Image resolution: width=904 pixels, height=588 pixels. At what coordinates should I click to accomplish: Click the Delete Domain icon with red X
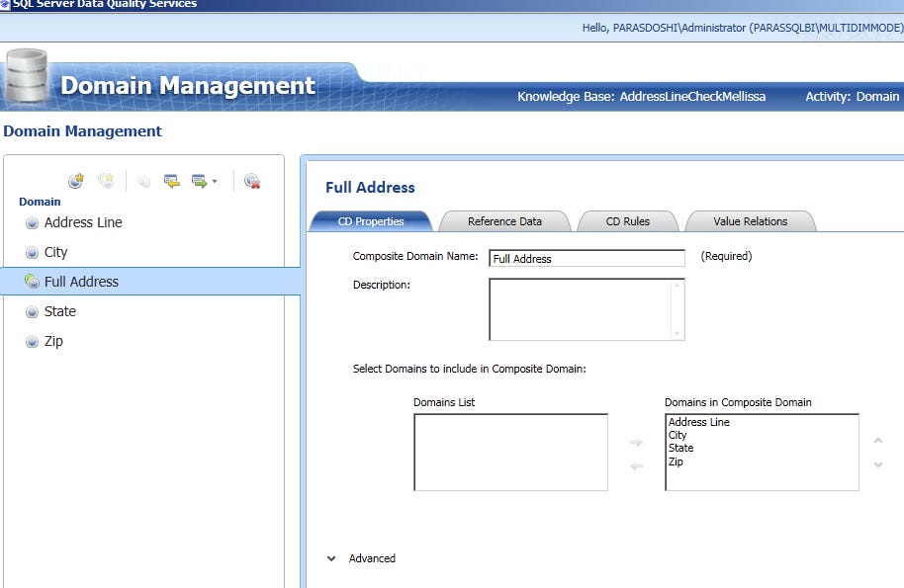point(252,181)
